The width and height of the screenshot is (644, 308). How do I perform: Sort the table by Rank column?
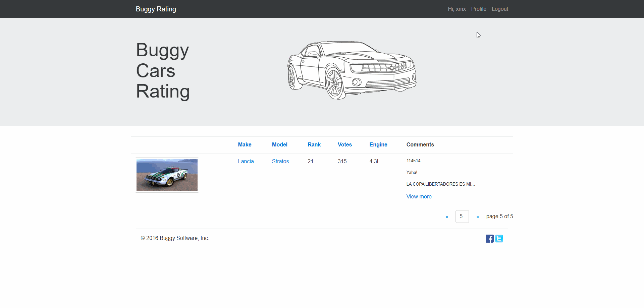click(314, 145)
